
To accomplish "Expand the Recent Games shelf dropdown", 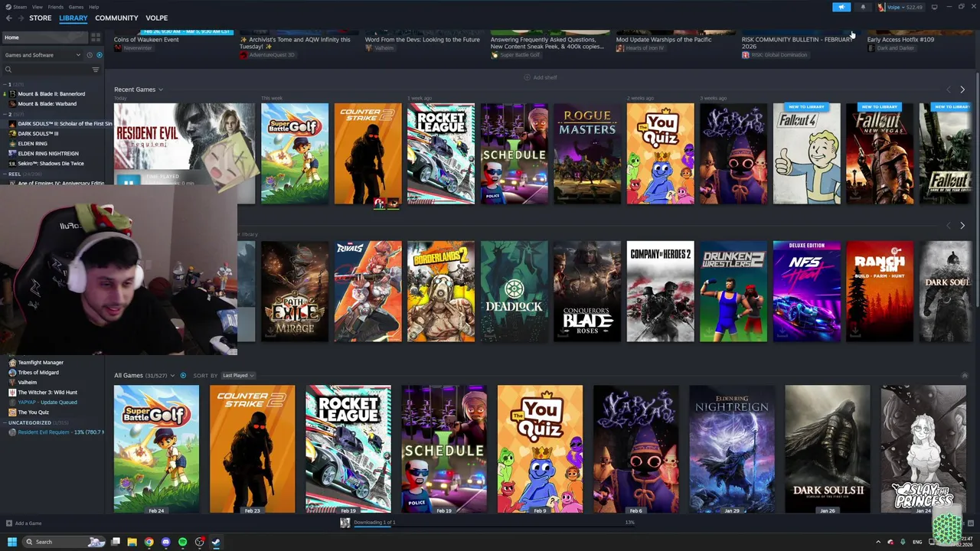I will coord(160,90).
